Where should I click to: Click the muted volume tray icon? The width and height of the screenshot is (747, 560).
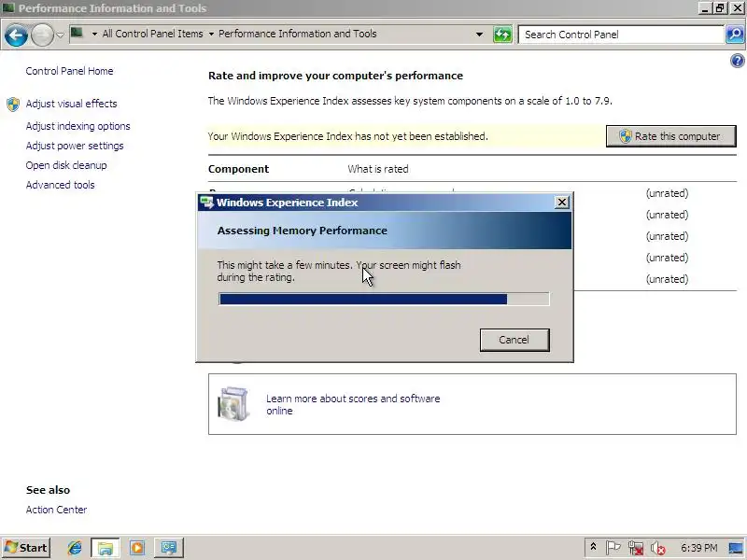pos(658,549)
